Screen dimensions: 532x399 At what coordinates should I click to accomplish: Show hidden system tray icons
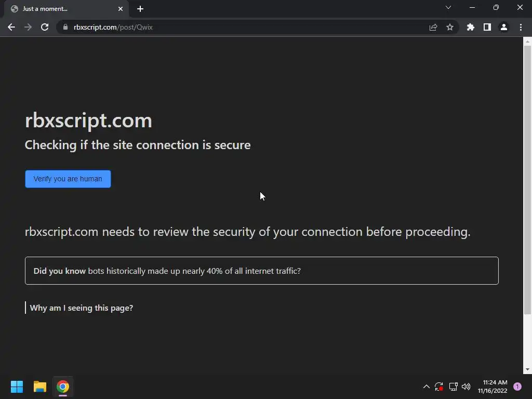(x=427, y=387)
